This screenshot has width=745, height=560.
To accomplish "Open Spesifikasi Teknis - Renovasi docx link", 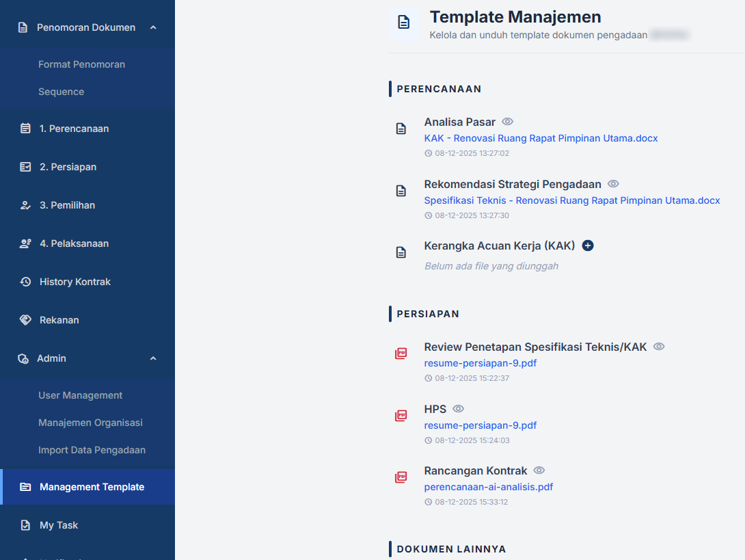I will tap(572, 200).
